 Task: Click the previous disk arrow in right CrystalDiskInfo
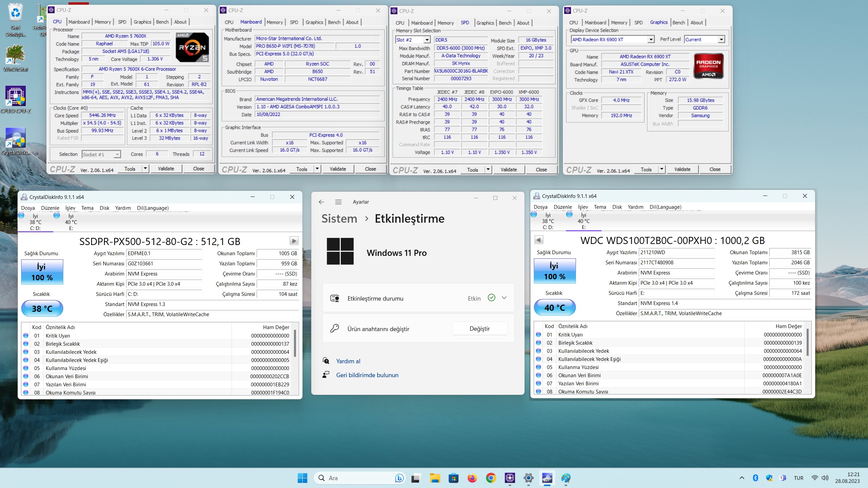pos(539,240)
